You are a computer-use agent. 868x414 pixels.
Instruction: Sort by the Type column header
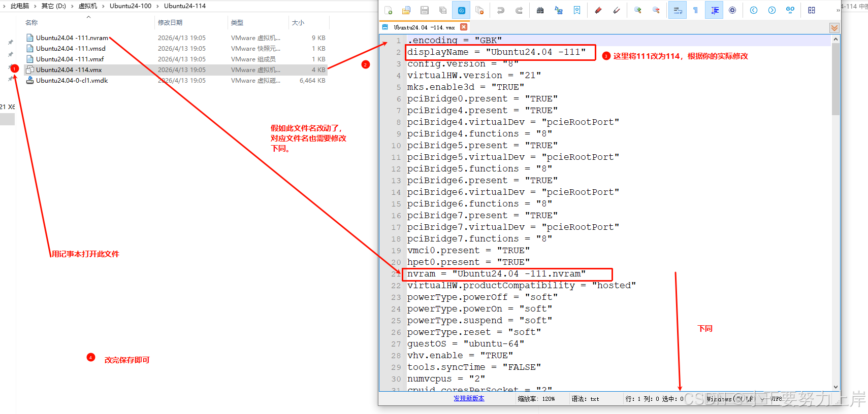pyautogui.click(x=237, y=23)
